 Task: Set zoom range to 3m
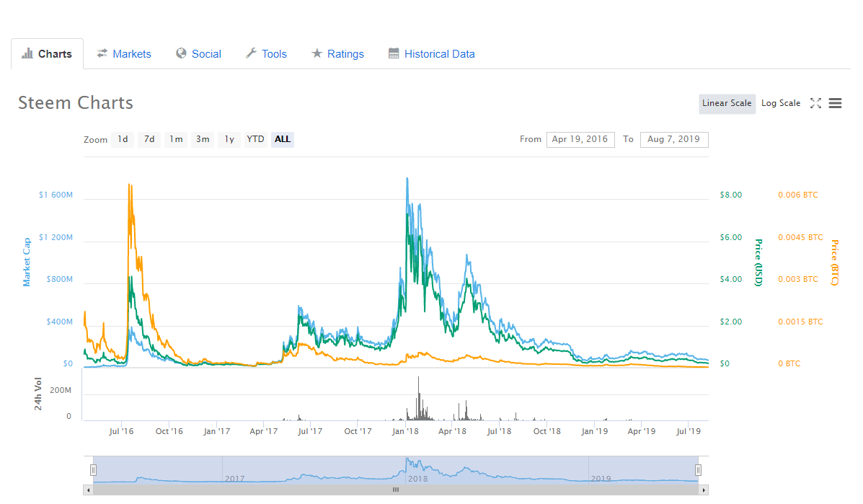tap(203, 139)
